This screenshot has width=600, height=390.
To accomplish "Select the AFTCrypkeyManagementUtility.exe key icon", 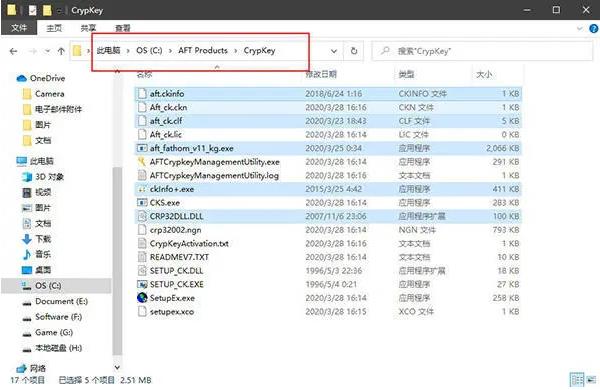I will click(142, 162).
